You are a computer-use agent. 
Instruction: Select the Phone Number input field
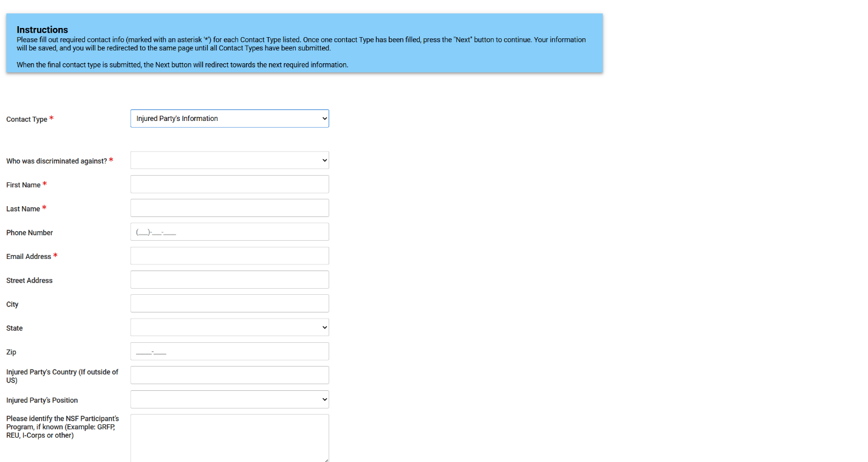pyautogui.click(x=229, y=232)
